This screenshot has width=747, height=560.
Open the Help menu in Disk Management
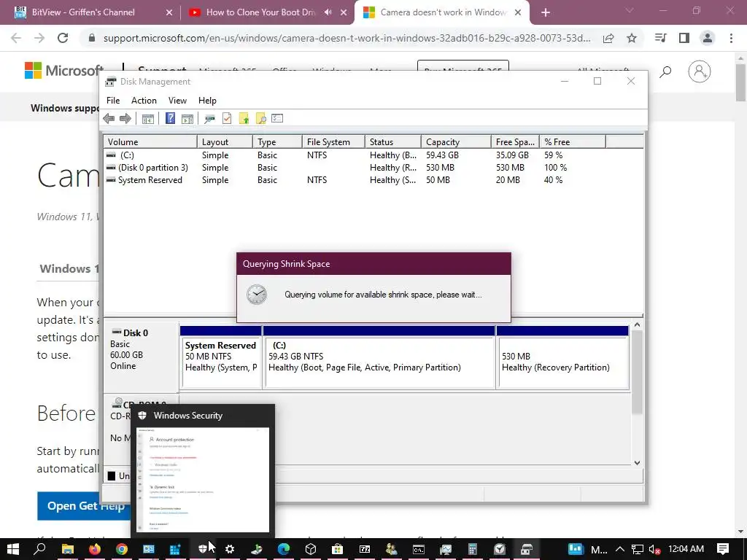[207, 101]
